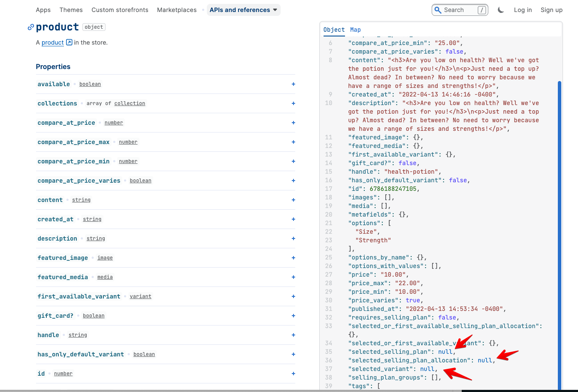This screenshot has width=578, height=392.
Task: Select the Object tab
Action: (x=334, y=30)
